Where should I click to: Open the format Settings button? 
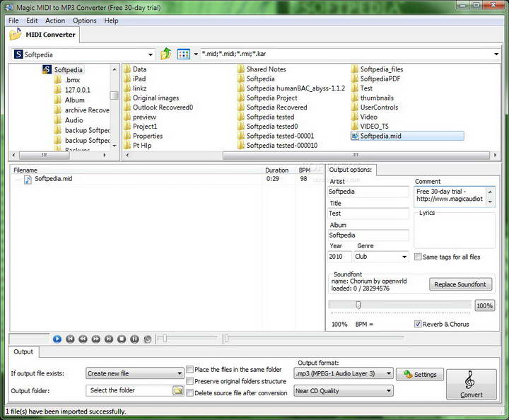tap(421, 375)
